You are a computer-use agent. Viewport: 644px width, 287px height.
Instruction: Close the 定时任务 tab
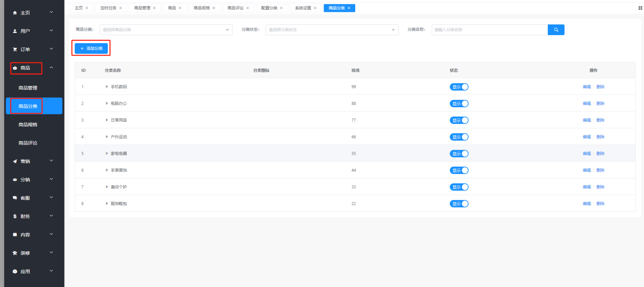[x=121, y=8]
